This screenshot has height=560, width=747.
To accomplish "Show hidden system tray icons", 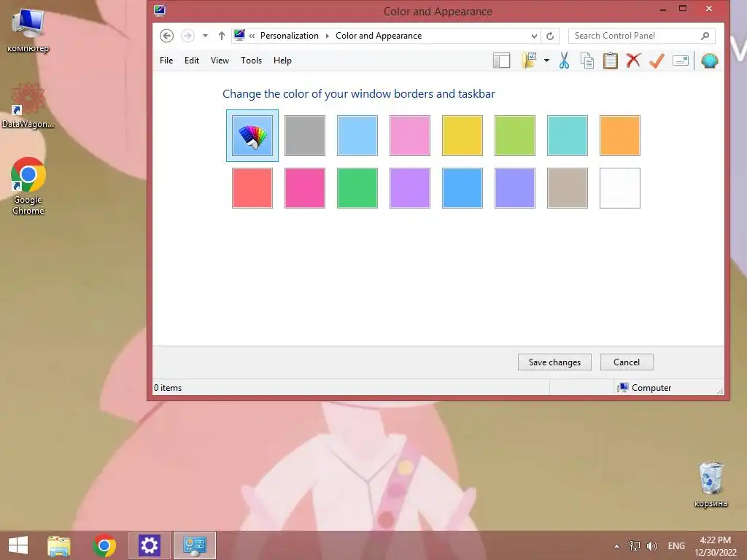I will click(616, 546).
